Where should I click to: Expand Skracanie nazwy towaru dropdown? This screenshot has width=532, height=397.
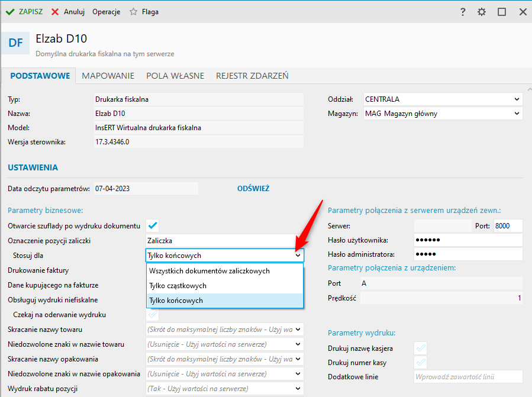[x=298, y=330]
